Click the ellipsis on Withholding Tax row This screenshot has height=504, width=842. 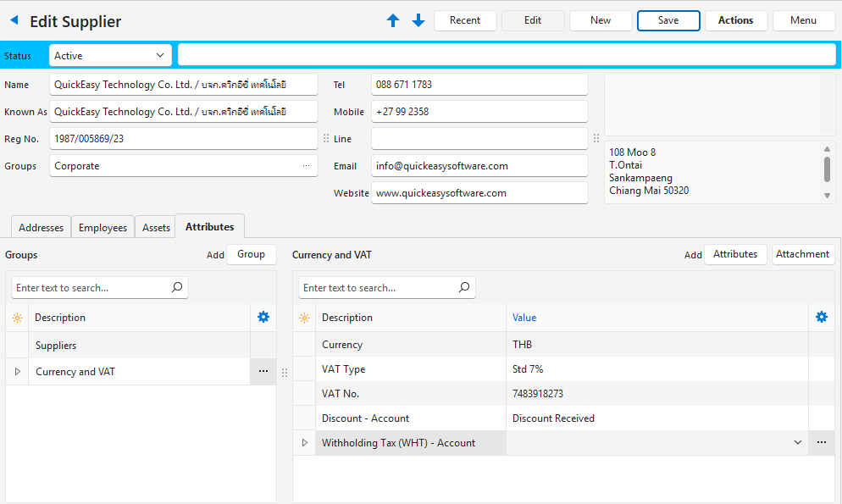(x=821, y=442)
